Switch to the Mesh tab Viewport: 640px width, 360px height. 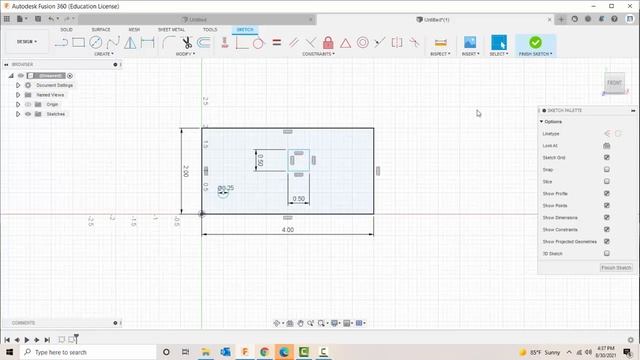[134, 30]
